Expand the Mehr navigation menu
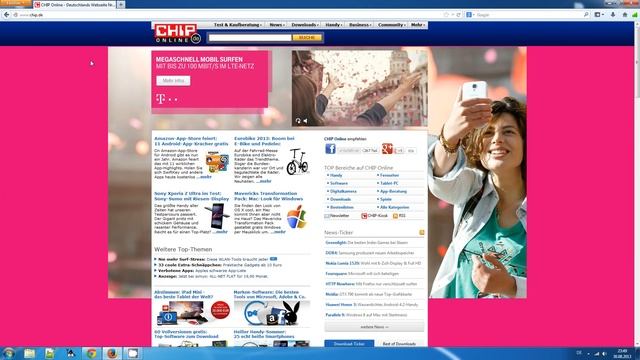This screenshot has width=640, height=360. pos(418,25)
